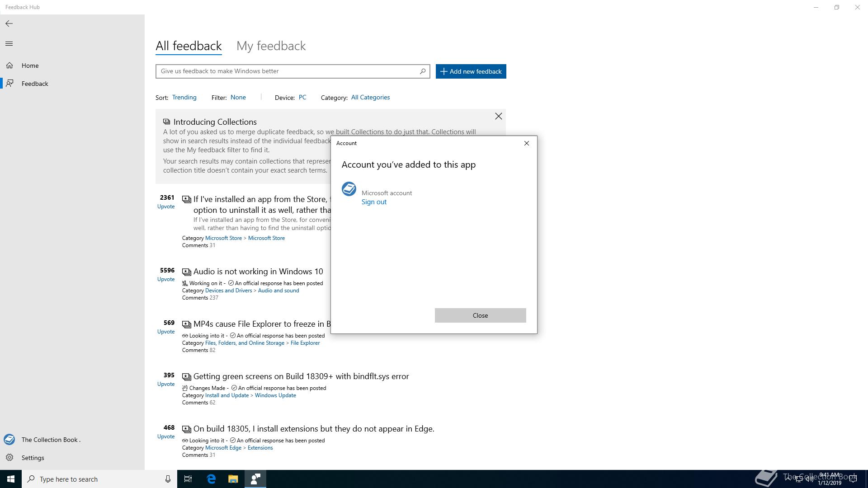Select Feedback in the sidebar
This screenshot has width=868, height=488.
pos(72,84)
